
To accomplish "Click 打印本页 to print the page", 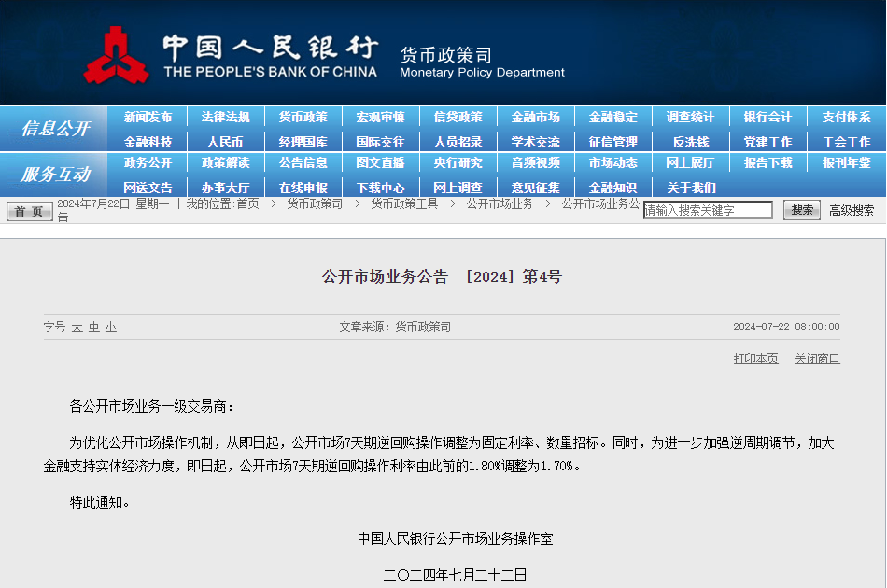I will [x=755, y=358].
